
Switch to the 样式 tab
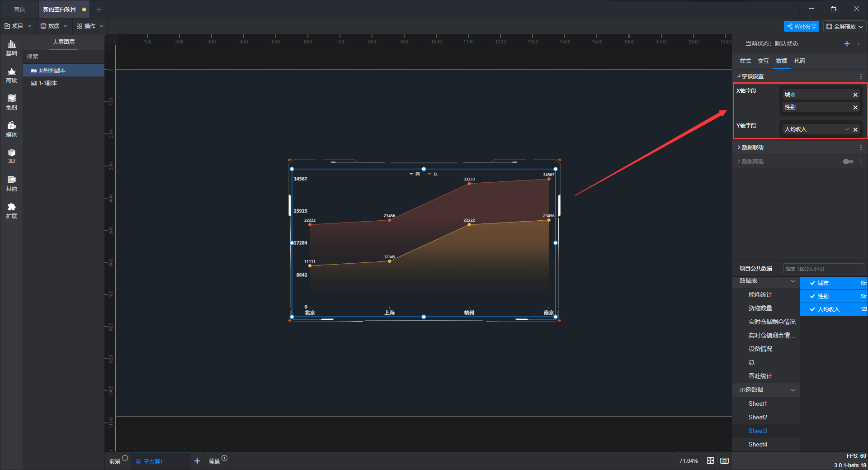point(745,61)
